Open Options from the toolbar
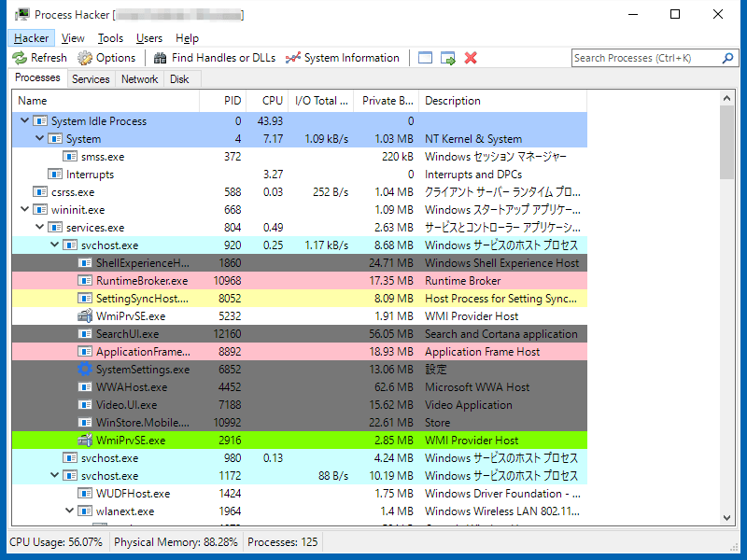 click(x=106, y=58)
